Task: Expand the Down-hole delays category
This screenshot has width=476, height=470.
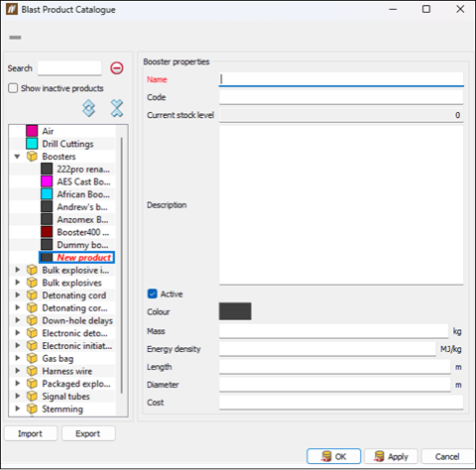Action: [x=18, y=320]
